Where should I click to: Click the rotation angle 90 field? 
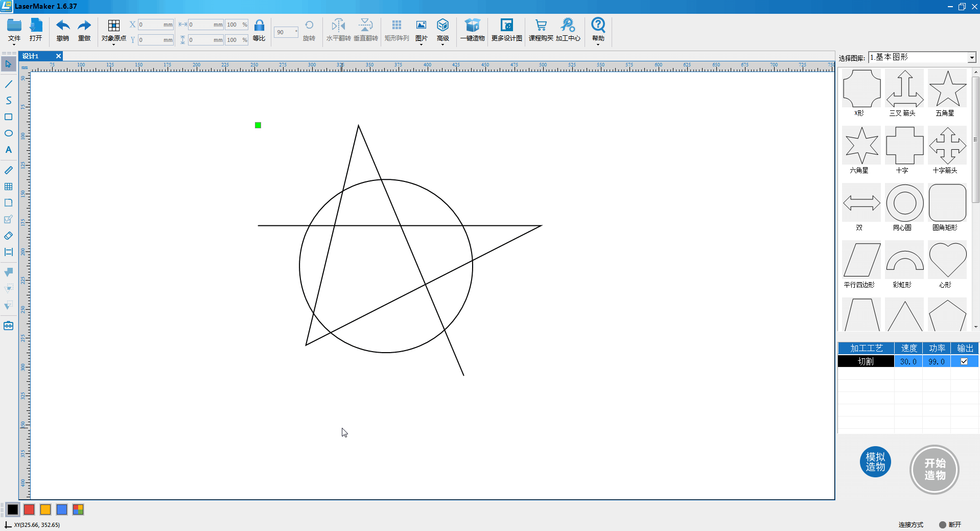tap(286, 32)
